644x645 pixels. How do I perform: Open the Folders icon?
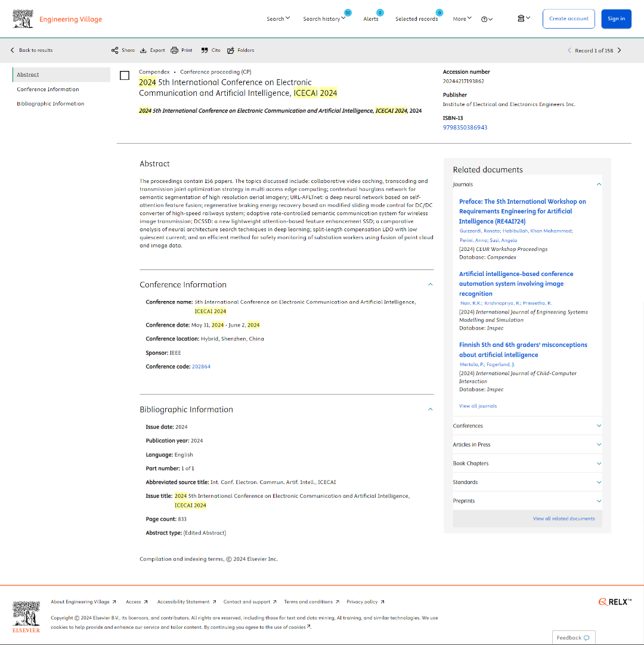[231, 51]
